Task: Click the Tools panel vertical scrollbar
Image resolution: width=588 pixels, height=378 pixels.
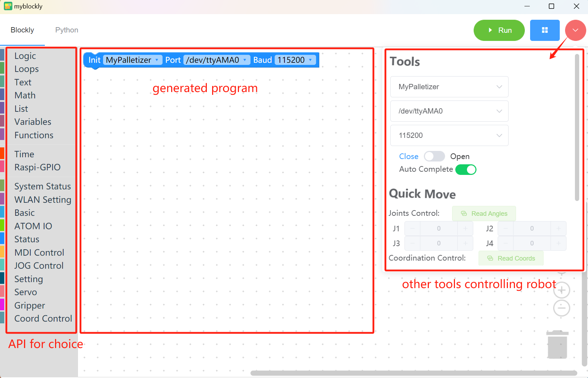Action: 577,127
